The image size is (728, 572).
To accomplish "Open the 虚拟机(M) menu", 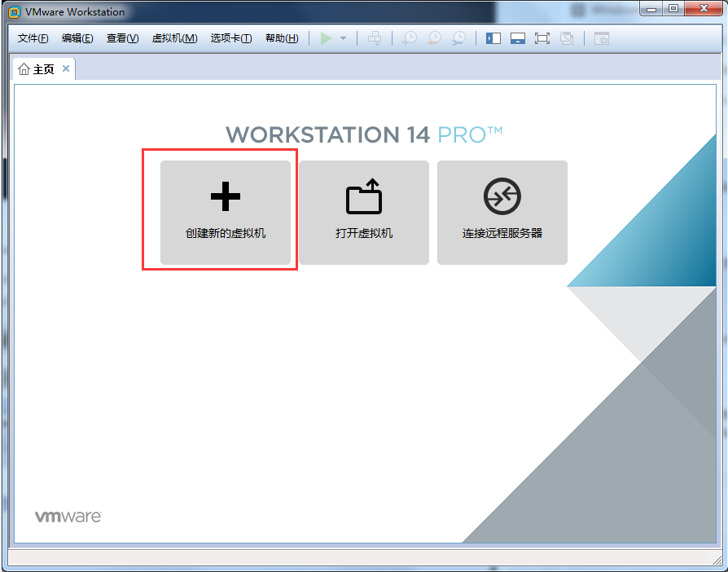I will (174, 38).
